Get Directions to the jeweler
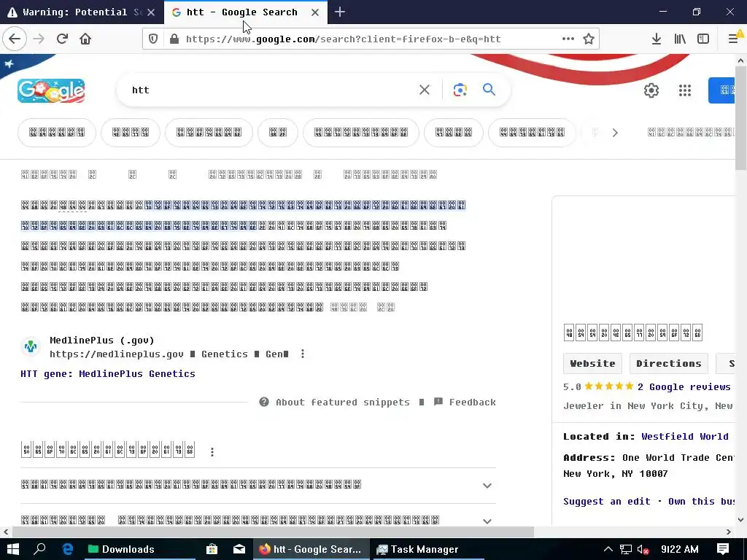 coord(668,363)
